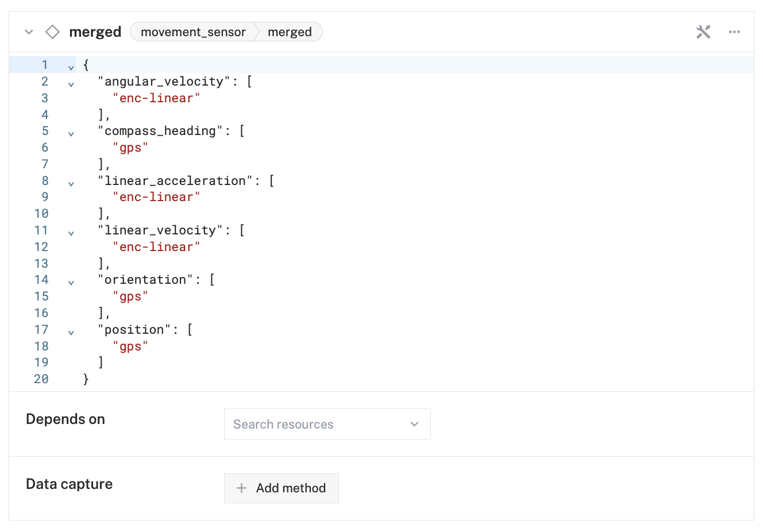The image size is (763, 532).
Task: Collapse the angular_velocity array
Action: click(x=71, y=84)
